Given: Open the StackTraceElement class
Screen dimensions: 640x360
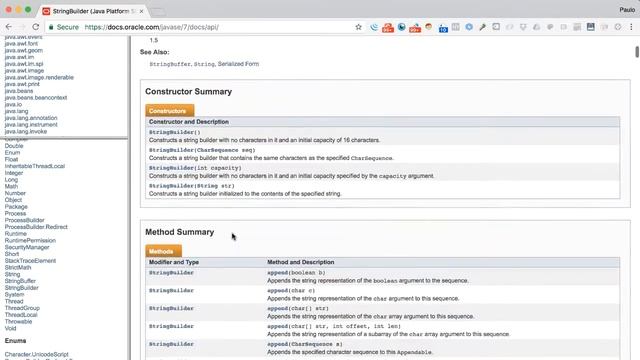Looking at the screenshot, I should click(30, 261).
